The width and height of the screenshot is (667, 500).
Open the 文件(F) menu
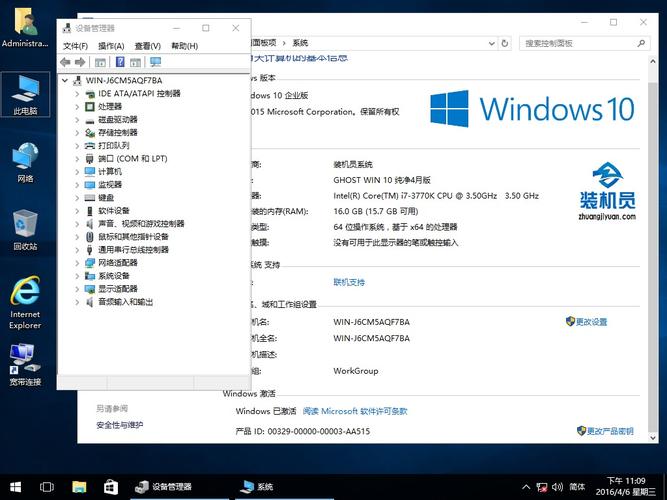pyautogui.click(x=75, y=46)
